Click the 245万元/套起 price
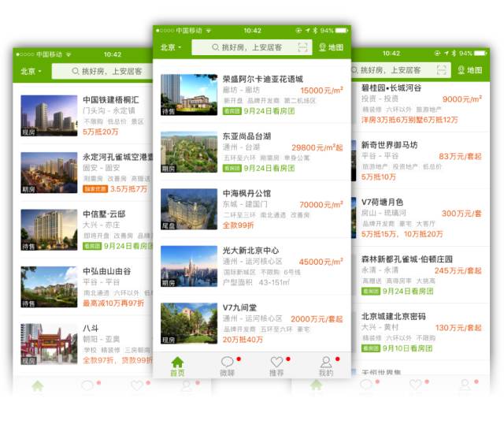The height and width of the screenshot is (428, 504). [x=458, y=270]
